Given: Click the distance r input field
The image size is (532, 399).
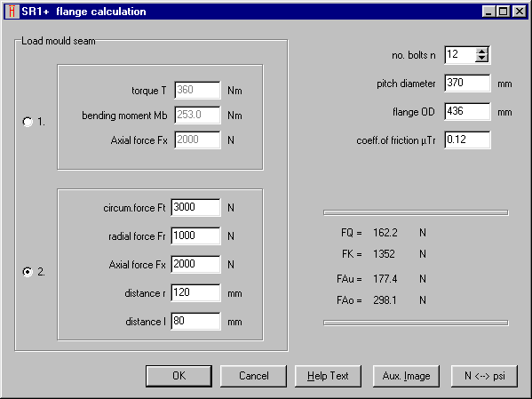Looking at the screenshot, I should (195, 292).
